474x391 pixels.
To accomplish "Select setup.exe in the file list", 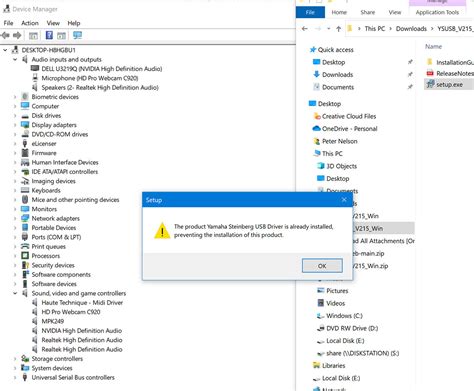I will [x=449, y=85].
